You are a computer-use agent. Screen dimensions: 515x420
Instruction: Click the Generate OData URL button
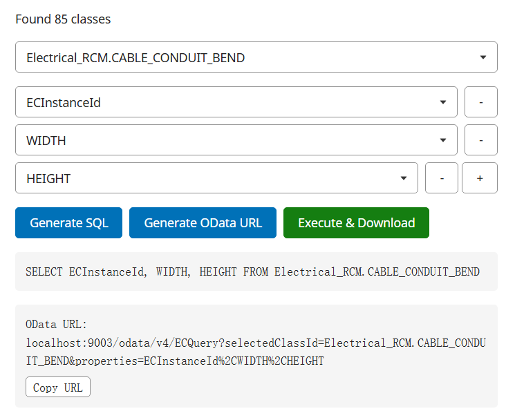pos(203,223)
